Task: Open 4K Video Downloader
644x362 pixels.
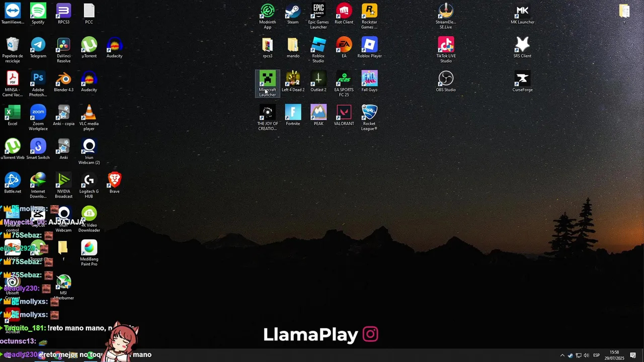Action: coord(89,219)
